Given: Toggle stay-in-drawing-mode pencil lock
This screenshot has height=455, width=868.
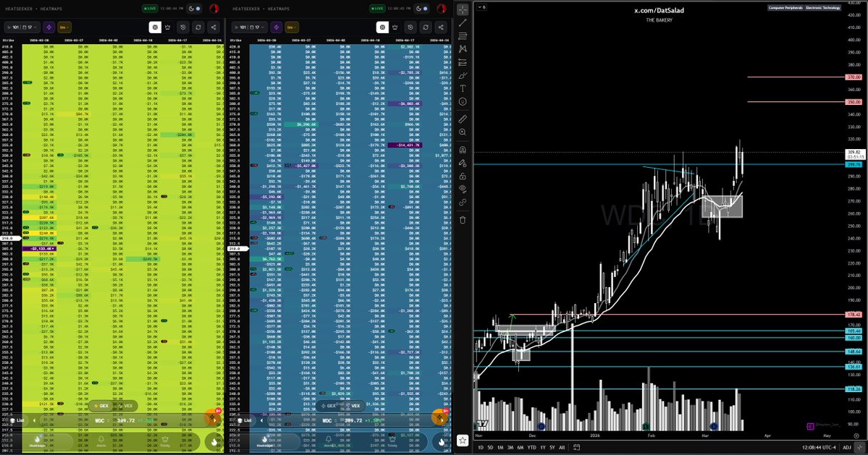Looking at the screenshot, I should tap(463, 163).
